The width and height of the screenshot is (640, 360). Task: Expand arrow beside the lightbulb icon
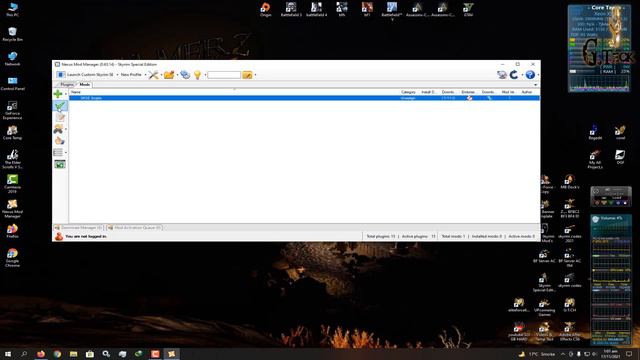point(205,75)
